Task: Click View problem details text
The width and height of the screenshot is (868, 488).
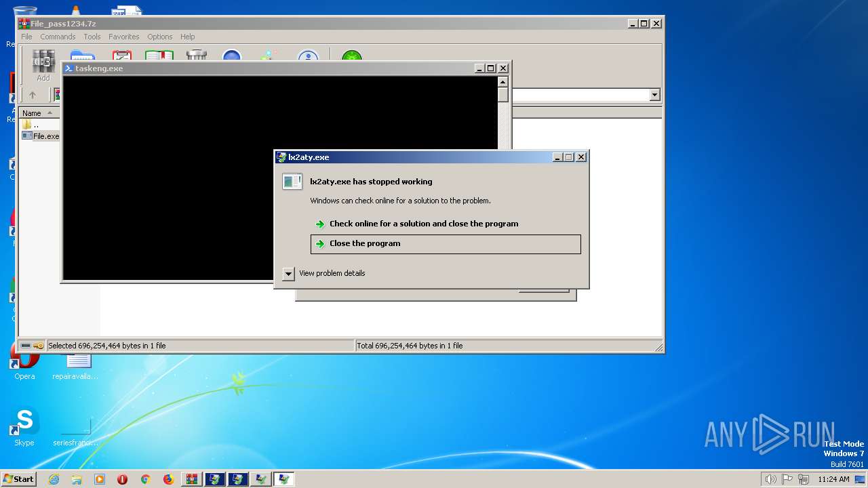Action: coord(332,273)
